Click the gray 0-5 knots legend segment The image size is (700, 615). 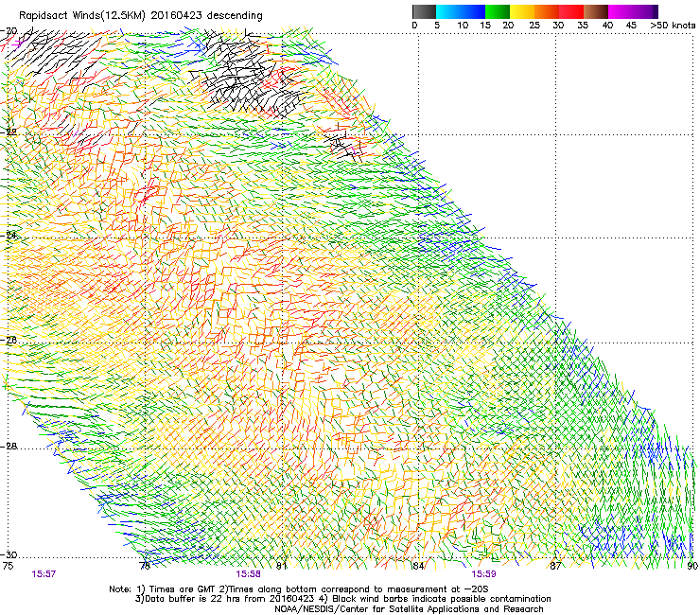pos(424,11)
